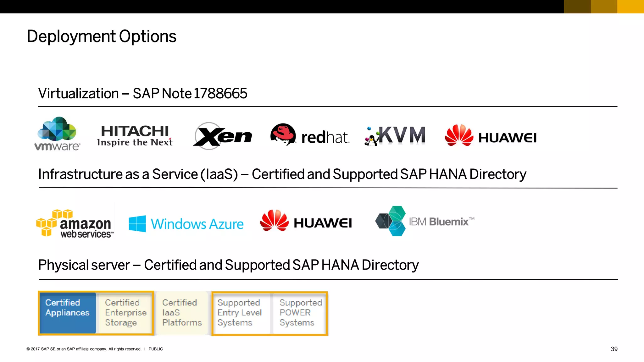The width and height of the screenshot is (644, 362).
Task: Click the Physical server directory heading
Action: (228, 265)
